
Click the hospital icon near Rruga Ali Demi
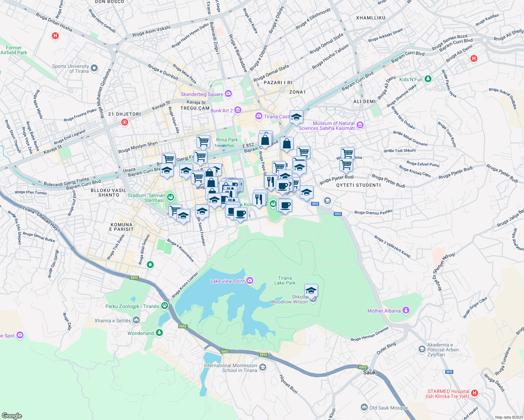pyautogui.click(x=474, y=58)
